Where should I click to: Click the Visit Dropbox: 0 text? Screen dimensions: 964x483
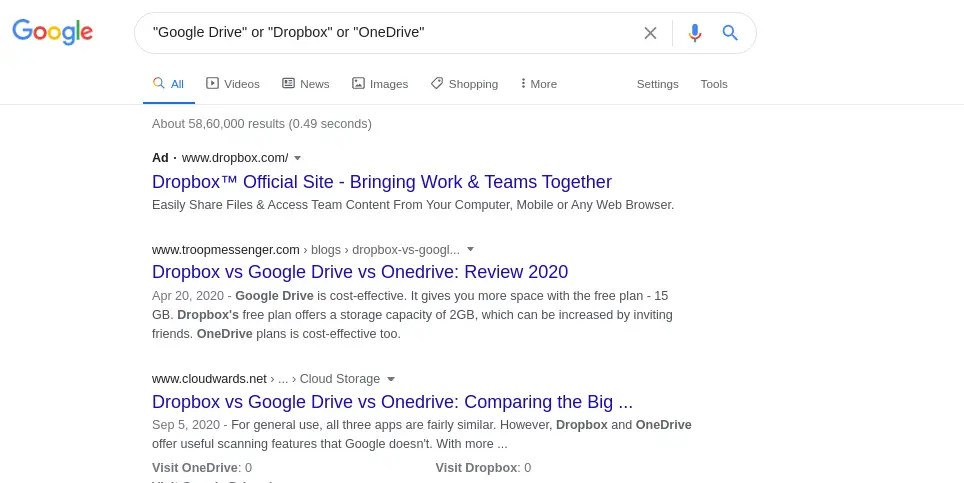coord(483,468)
